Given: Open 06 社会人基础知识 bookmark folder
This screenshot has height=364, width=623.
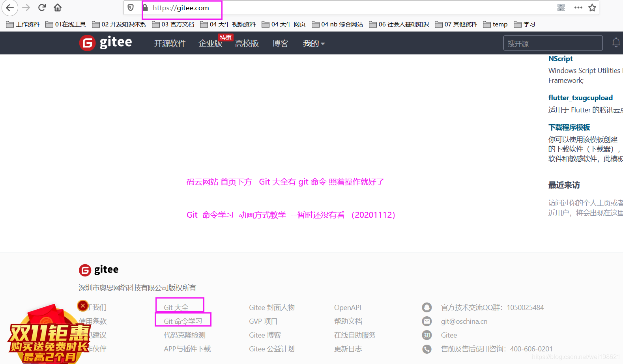Looking at the screenshot, I should (x=399, y=24).
